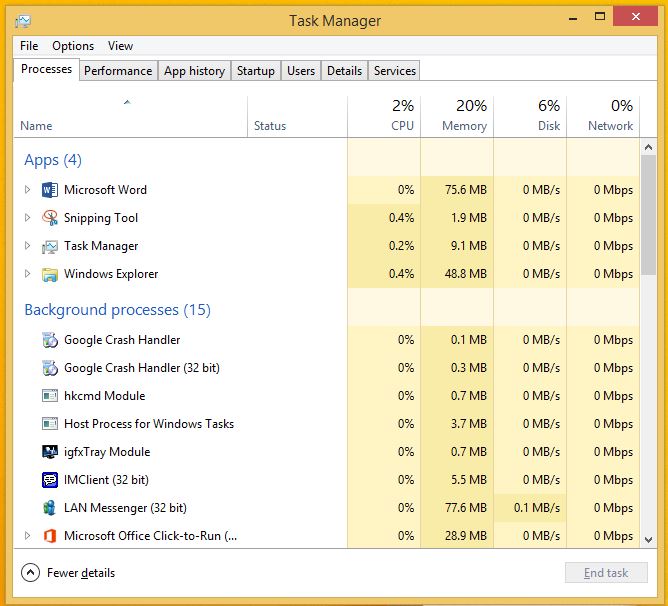Image resolution: width=668 pixels, height=606 pixels.
Task: Switch to the Users tab
Action: tap(301, 71)
